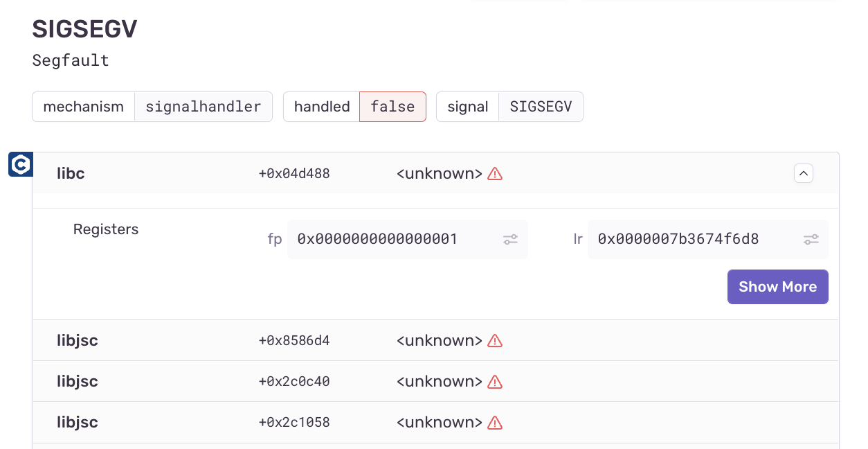The height and width of the screenshot is (449, 868).
Task: Open value format options for the fp register
Action: tap(510, 239)
